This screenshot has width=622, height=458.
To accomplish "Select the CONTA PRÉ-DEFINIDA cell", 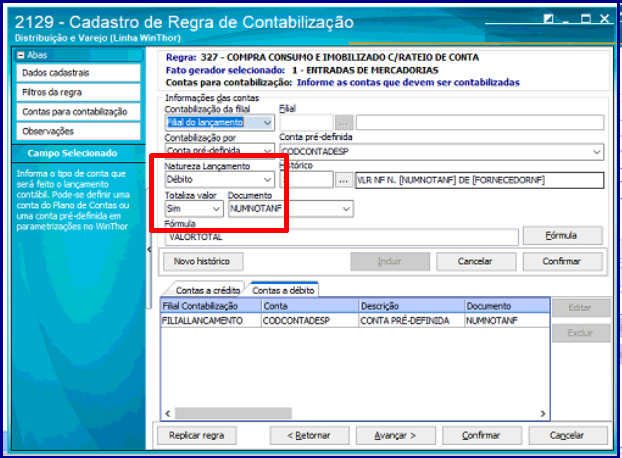I will point(412,320).
